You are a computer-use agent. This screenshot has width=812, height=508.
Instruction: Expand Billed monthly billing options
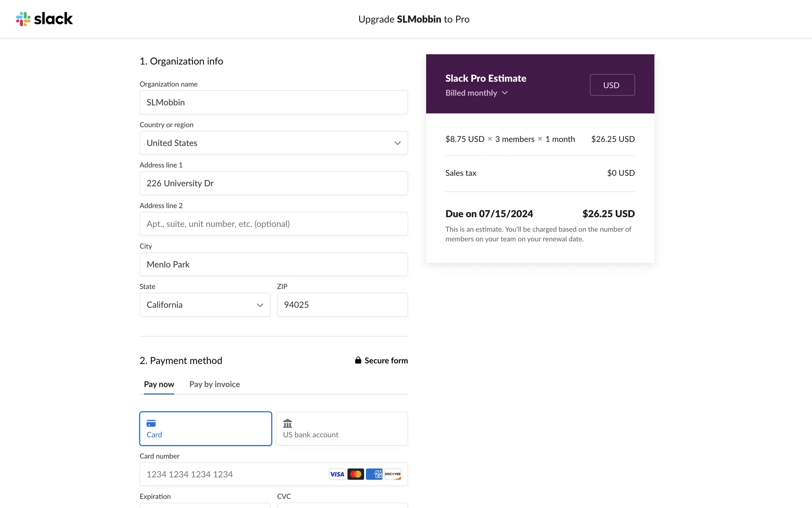click(477, 93)
